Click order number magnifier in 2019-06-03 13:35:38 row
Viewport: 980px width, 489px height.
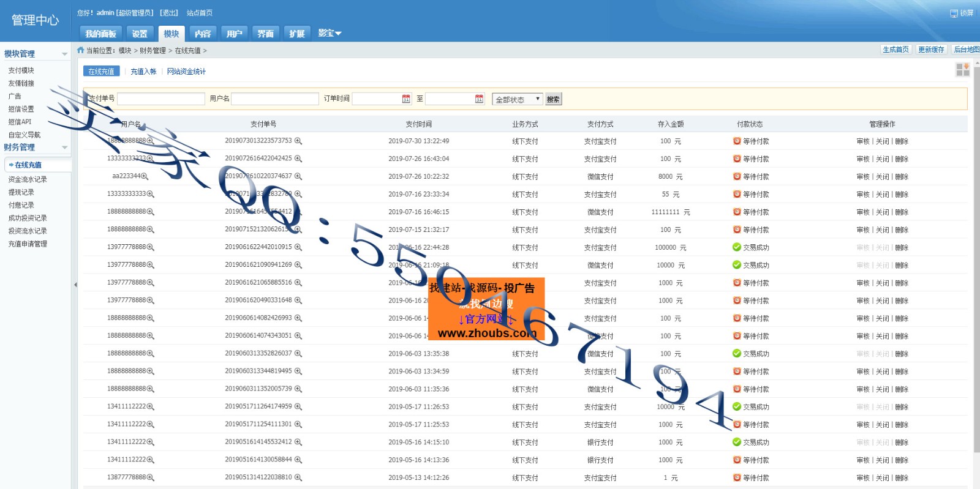[298, 354]
